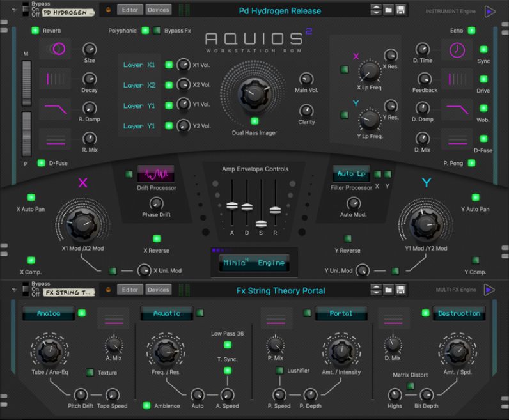
Task: Click the FX STRING T device name tape label
Action: [69, 292]
